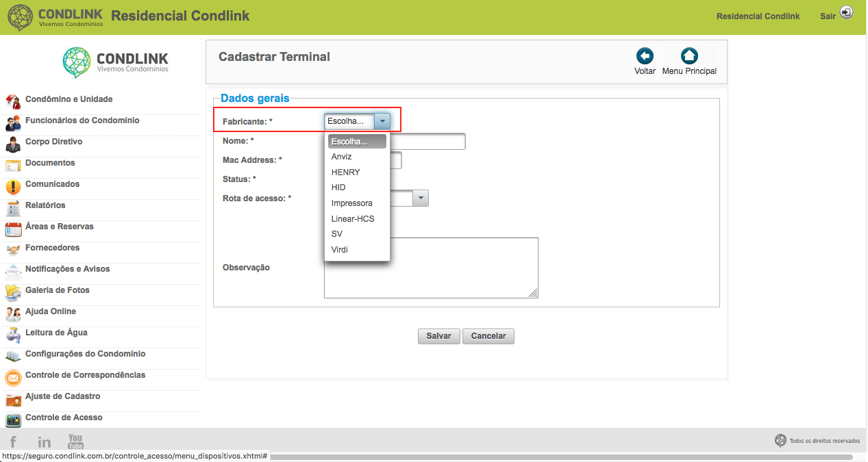
Task: Click the horizontal scrollbar at bottom
Action: coord(562,457)
